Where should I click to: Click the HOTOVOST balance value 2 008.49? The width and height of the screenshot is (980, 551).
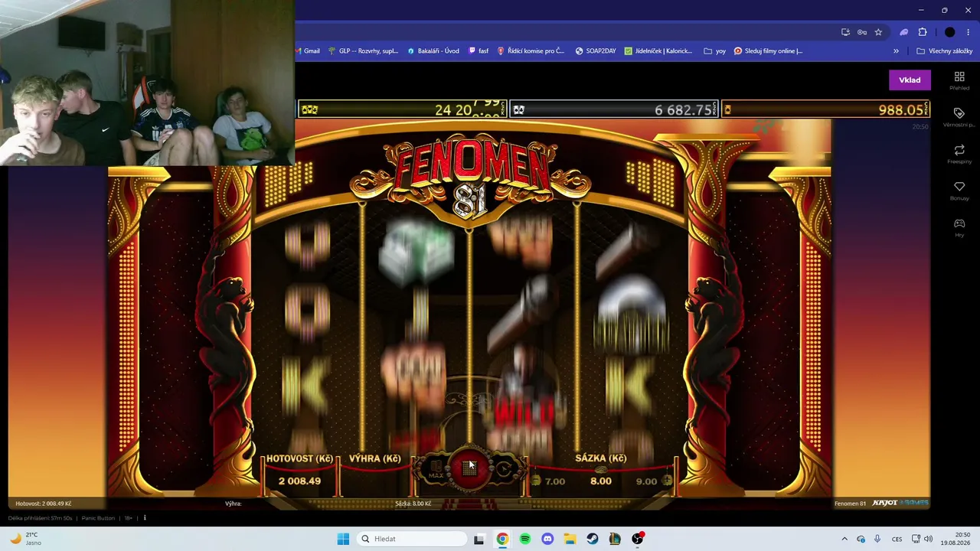[x=299, y=481]
